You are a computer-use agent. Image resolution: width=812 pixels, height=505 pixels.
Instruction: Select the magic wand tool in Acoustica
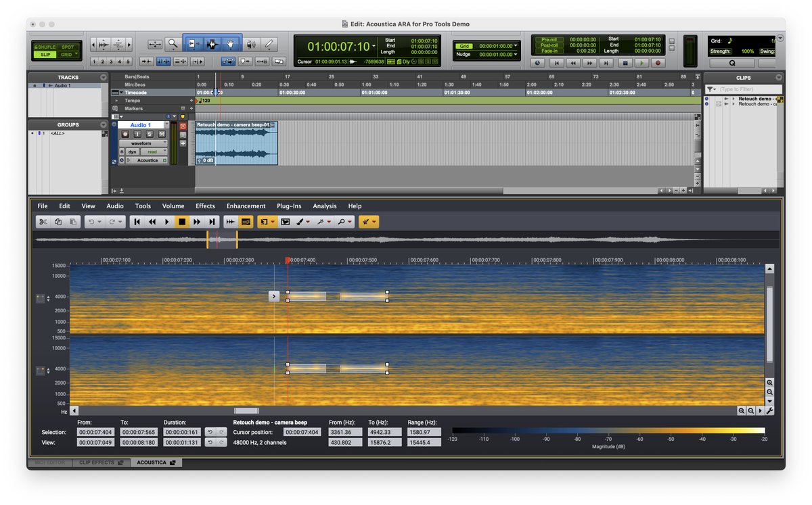pos(321,221)
